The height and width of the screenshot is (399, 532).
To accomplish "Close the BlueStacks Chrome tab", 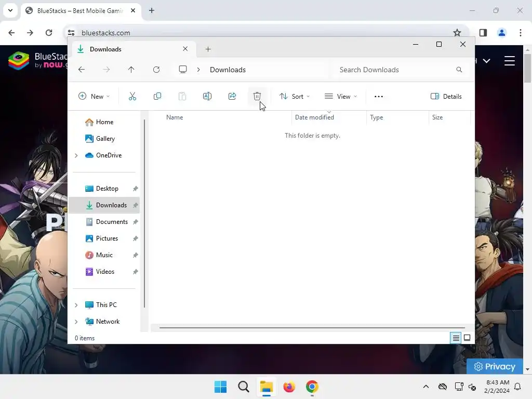I will (x=133, y=10).
